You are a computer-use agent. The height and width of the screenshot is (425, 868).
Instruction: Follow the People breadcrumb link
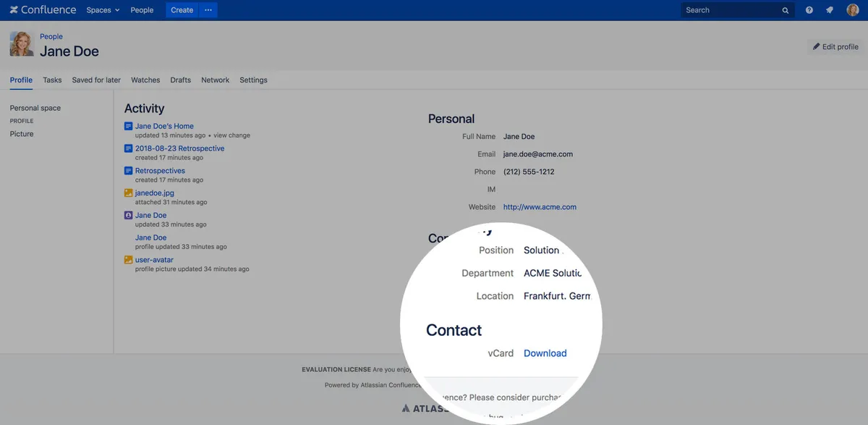point(51,36)
